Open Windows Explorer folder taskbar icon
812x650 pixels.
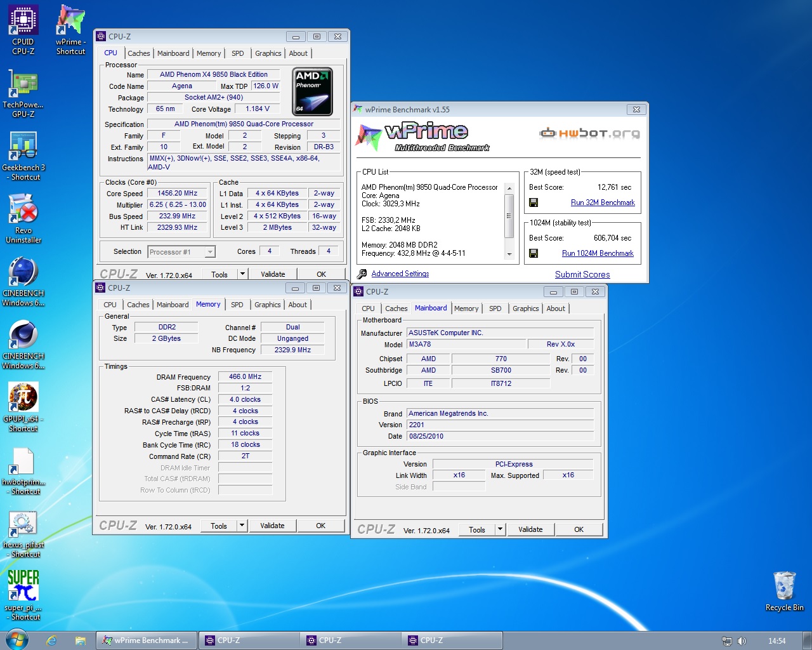(80, 640)
